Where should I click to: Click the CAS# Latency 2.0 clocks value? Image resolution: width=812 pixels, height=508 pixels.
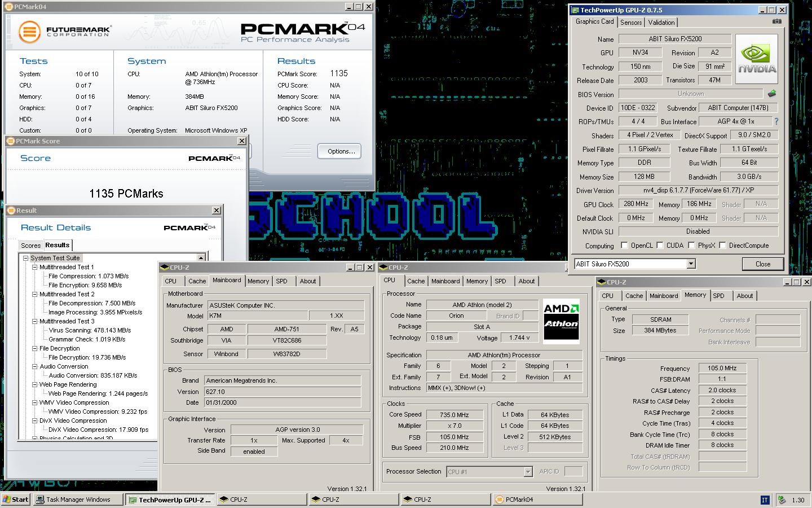722,390
